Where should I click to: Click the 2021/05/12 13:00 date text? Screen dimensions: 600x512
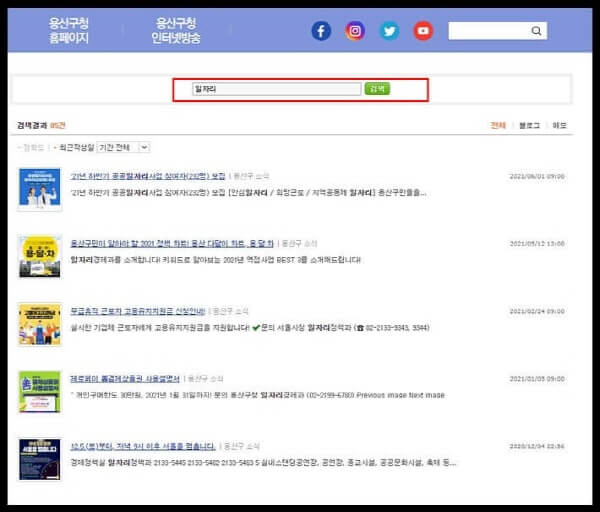point(537,244)
